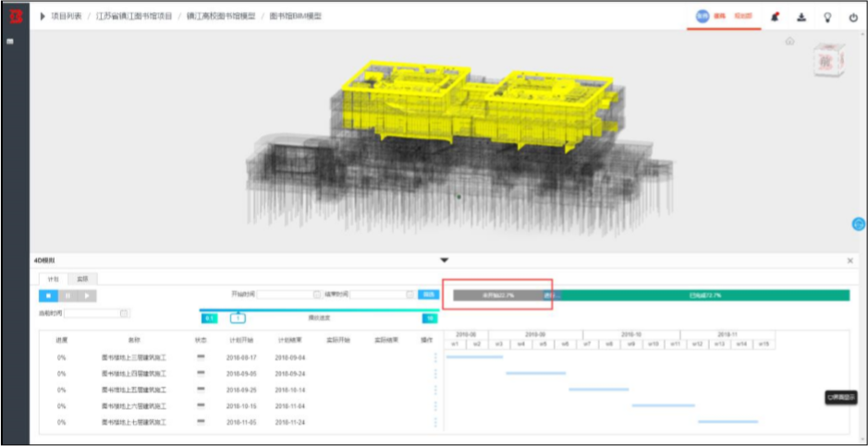Open the start time calendar picker
Viewport: 868px width, 446px height.
317,295
